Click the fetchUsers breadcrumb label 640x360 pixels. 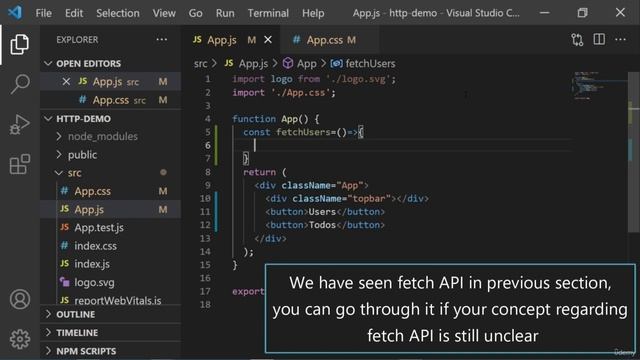click(x=370, y=64)
